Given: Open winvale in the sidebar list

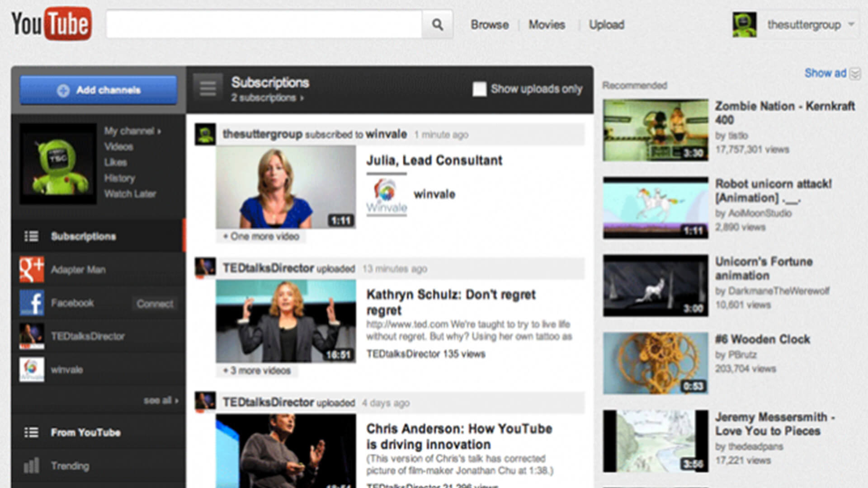Looking at the screenshot, I should (66, 370).
